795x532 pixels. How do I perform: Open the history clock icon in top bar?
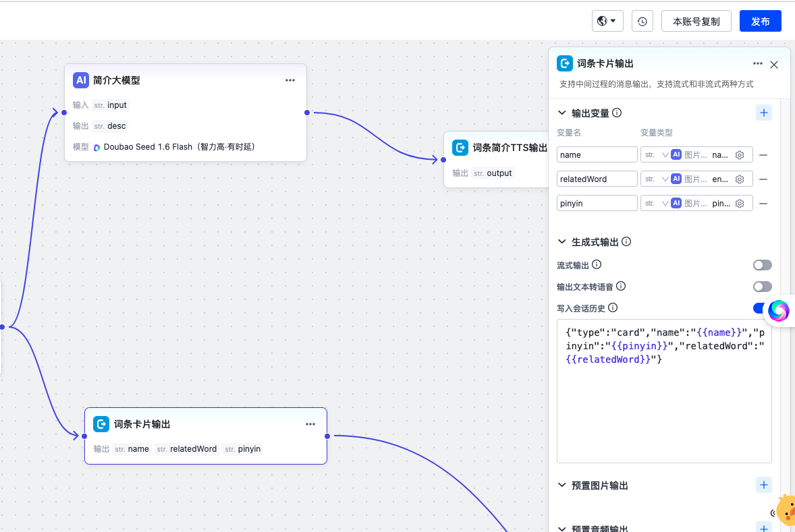tap(642, 22)
